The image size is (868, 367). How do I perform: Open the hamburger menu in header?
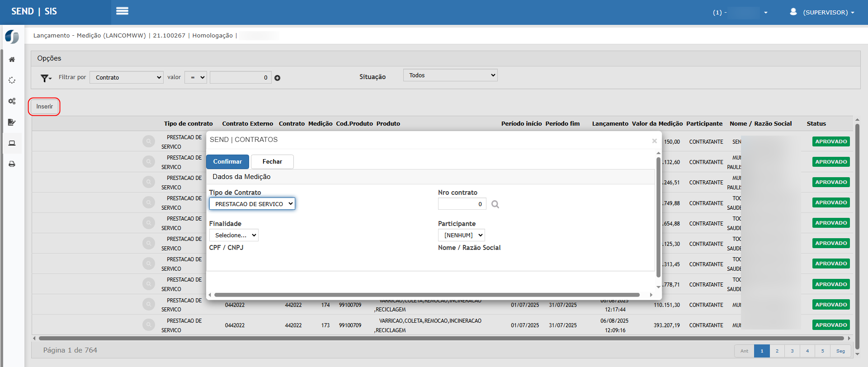(x=122, y=11)
